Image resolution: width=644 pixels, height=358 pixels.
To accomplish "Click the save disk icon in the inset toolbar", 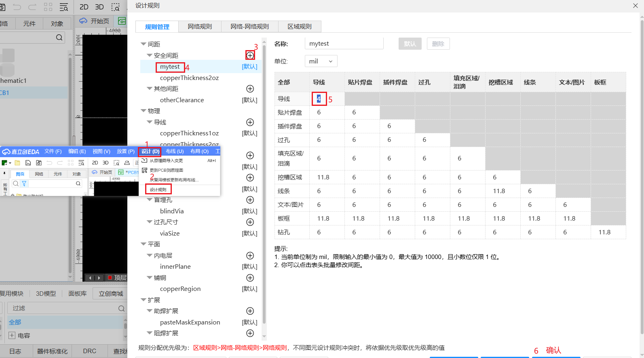I will tap(28, 163).
